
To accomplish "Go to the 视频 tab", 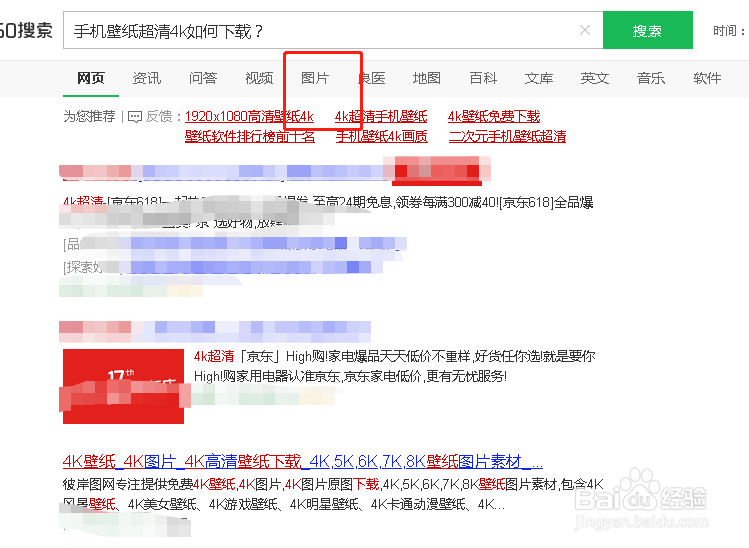I will click(259, 78).
